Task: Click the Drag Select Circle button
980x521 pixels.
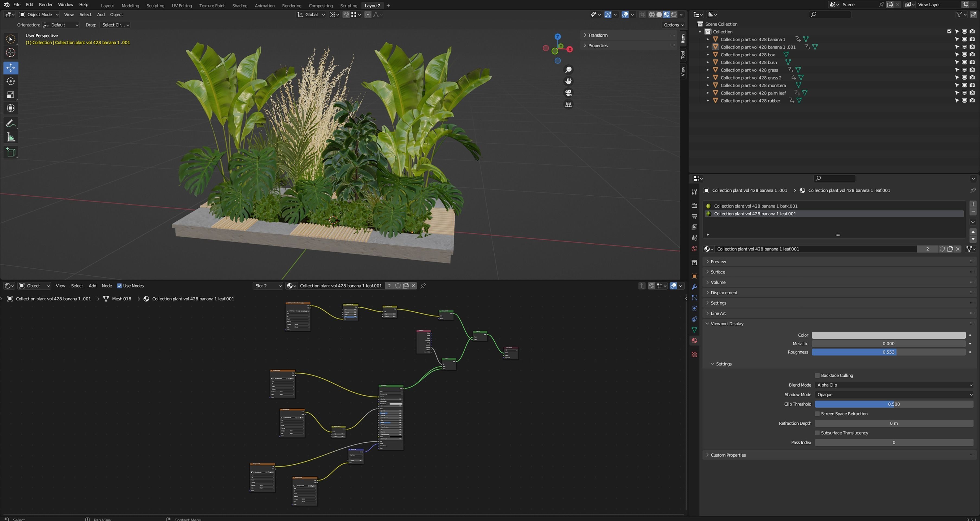Action: tap(115, 25)
